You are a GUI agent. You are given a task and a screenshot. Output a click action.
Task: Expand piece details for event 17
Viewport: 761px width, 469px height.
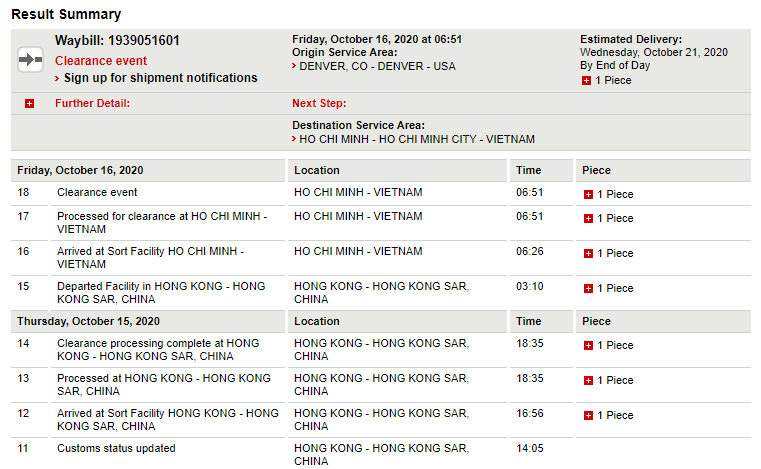tap(588, 218)
